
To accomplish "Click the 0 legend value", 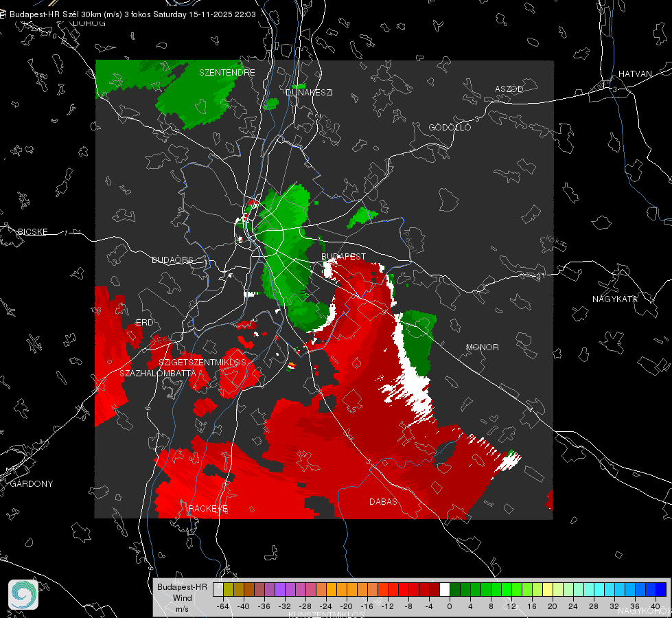I will (x=450, y=606).
